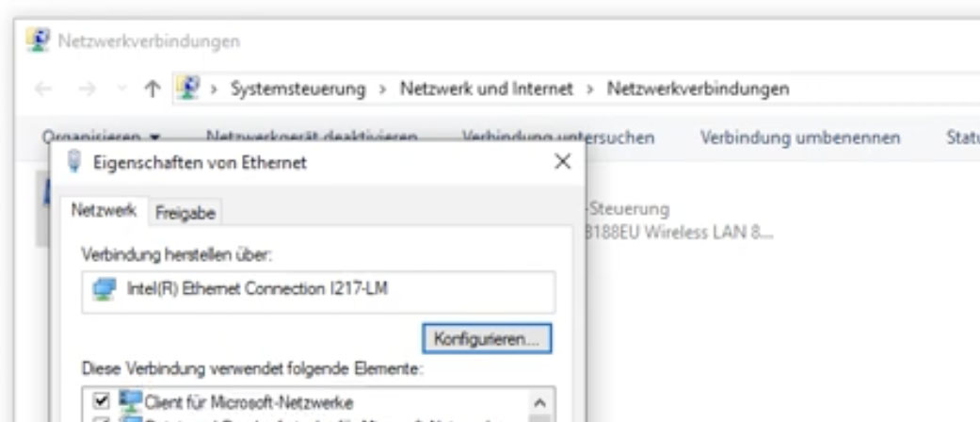
Task: Click scroll-up arrow in the elements list
Action: click(541, 403)
